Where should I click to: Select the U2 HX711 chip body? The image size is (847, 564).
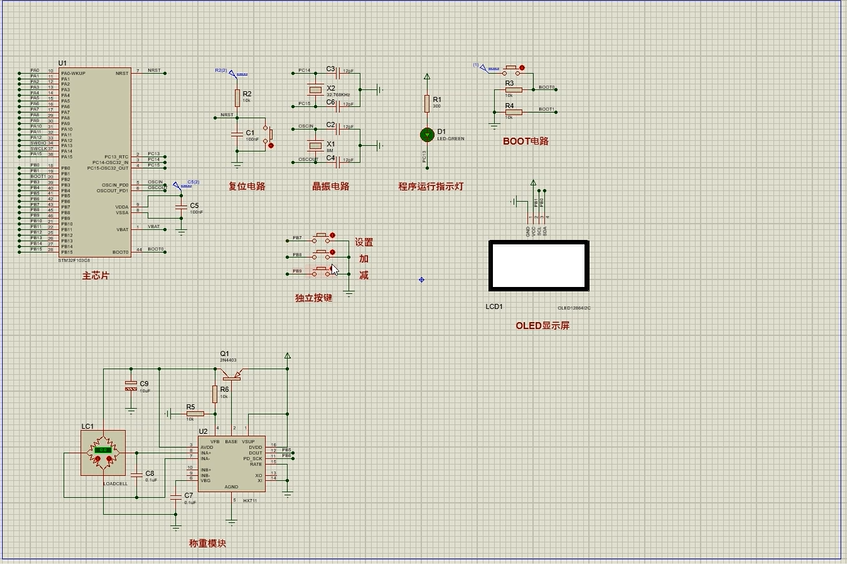(x=231, y=464)
